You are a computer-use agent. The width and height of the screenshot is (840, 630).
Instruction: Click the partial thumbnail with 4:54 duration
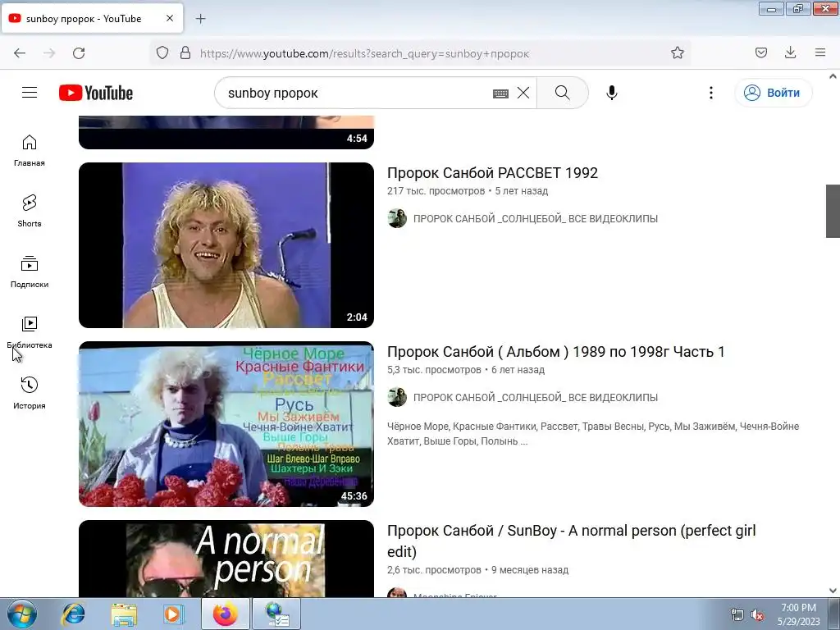coord(226,132)
